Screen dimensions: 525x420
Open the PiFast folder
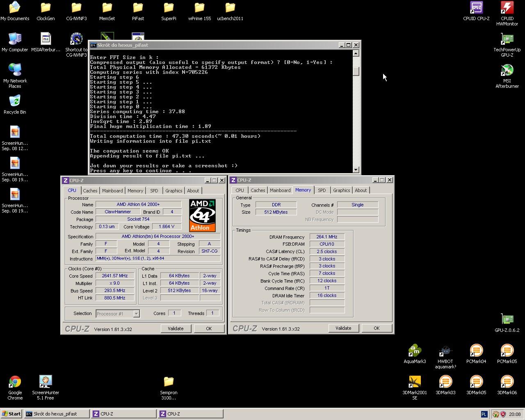pyautogui.click(x=138, y=11)
